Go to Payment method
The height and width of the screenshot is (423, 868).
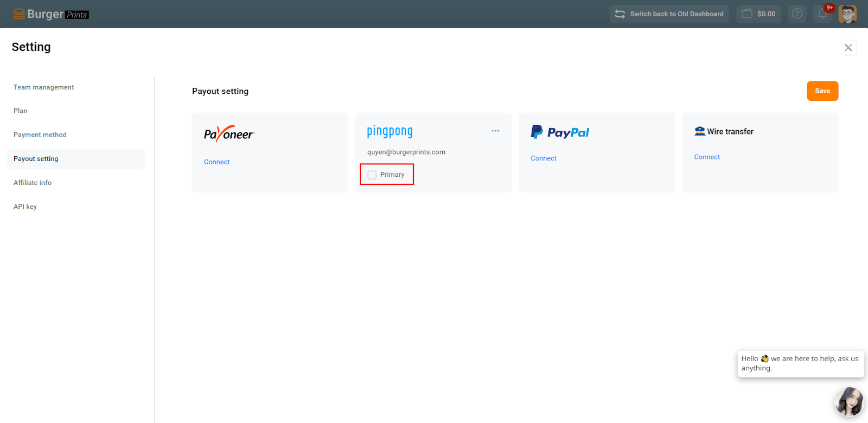click(x=40, y=135)
